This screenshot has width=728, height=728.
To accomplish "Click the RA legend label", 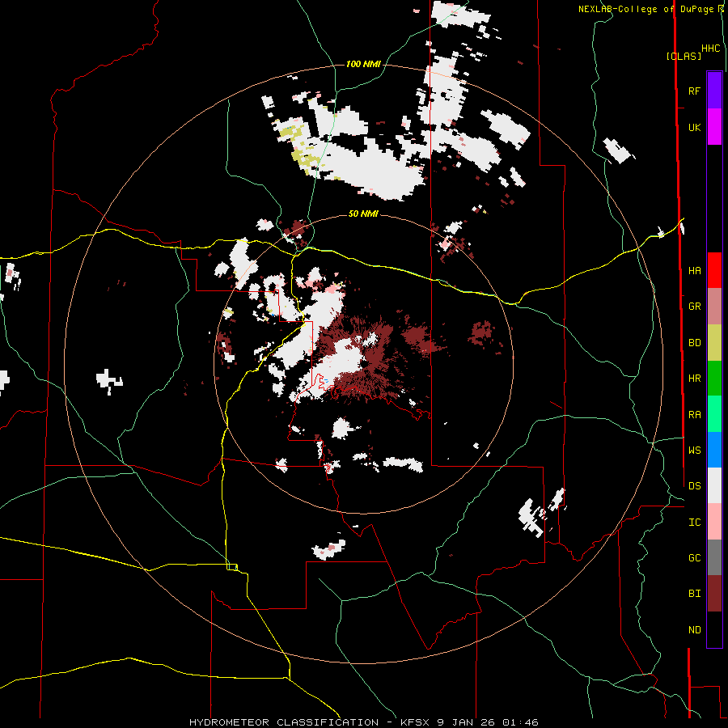I will pos(694,415).
